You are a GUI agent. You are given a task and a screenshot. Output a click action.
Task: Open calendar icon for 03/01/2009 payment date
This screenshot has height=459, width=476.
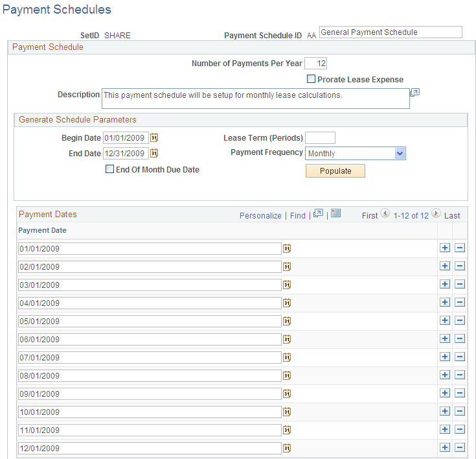click(287, 285)
